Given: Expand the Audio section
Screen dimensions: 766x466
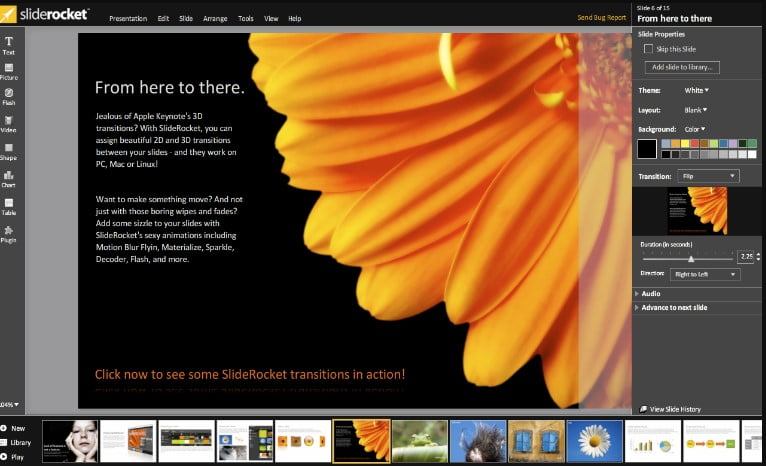Looking at the screenshot, I should (650, 294).
